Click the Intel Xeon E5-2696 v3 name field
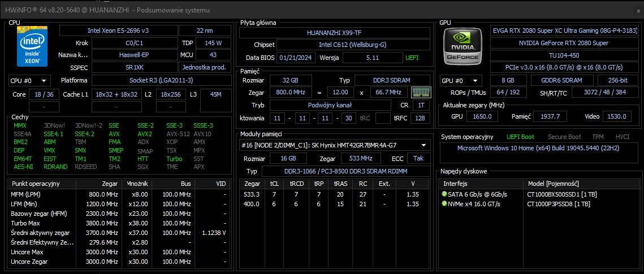Screen dimensions: 644x274 pos(119,31)
